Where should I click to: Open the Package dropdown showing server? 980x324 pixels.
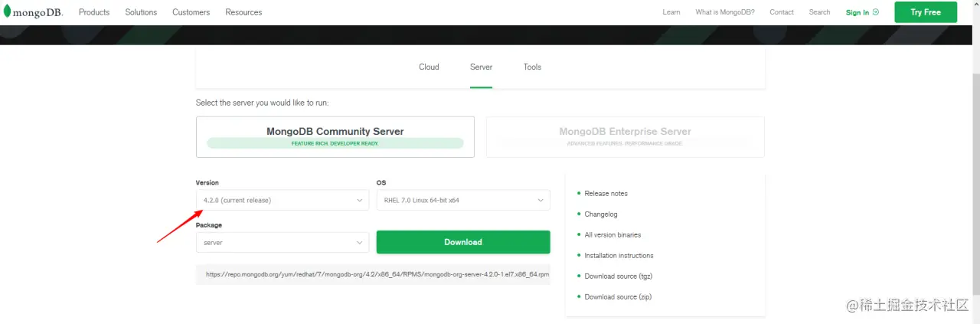pos(283,242)
